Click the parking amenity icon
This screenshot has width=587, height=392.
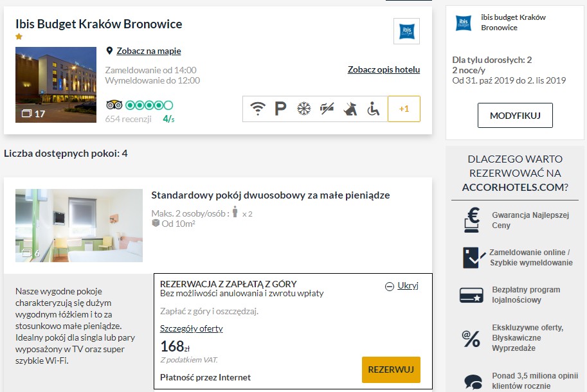(281, 109)
